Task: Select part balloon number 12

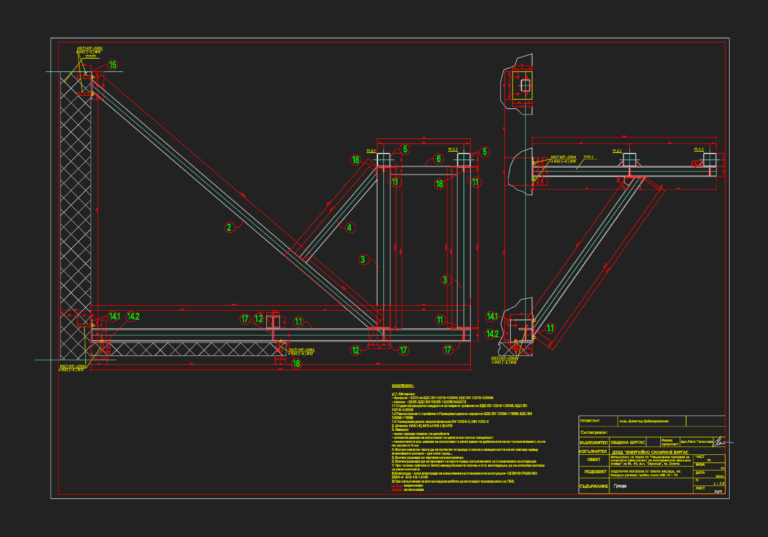Action: [x=356, y=350]
